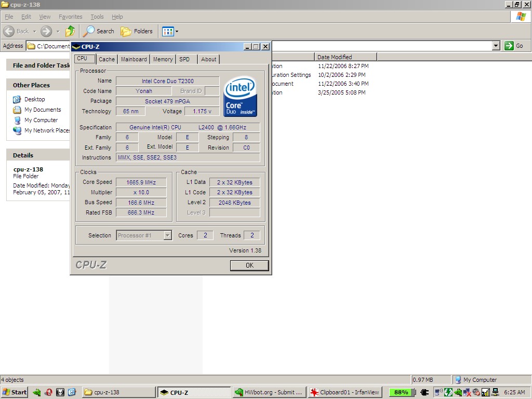
Task: Open the Edit menu
Action: click(x=26, y=17)
